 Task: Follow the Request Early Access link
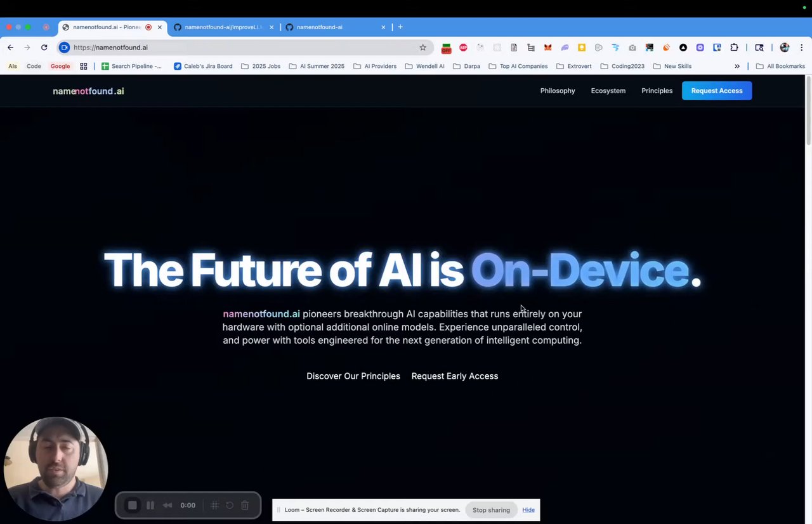455,376
